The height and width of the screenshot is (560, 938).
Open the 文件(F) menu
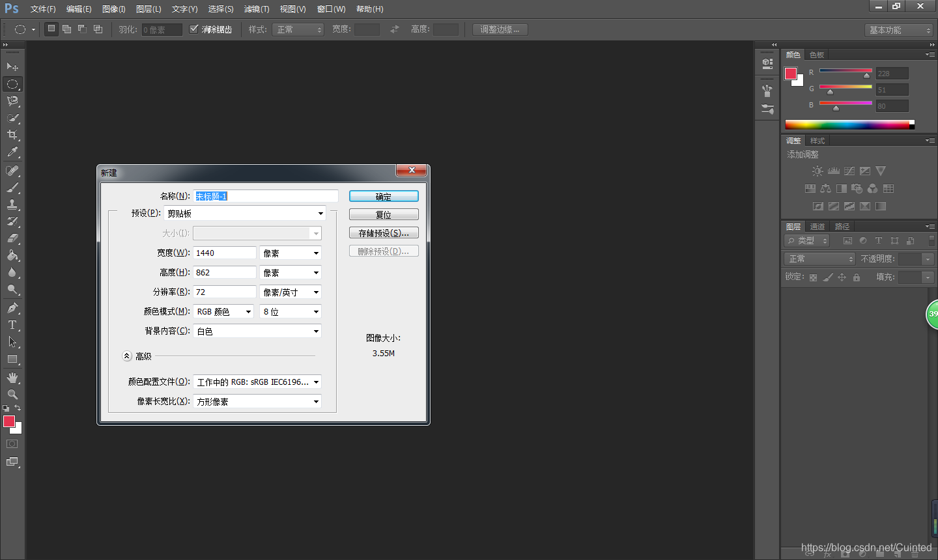pos(43,9)
